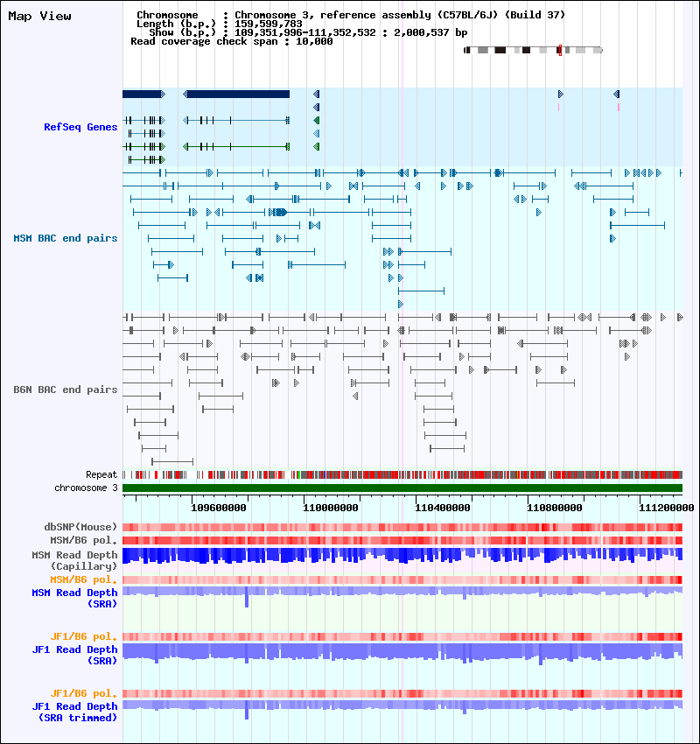This screenshot has width=700, height=744.
Task: Click the 'chromosome 3' track label
Action: point(86,488)
